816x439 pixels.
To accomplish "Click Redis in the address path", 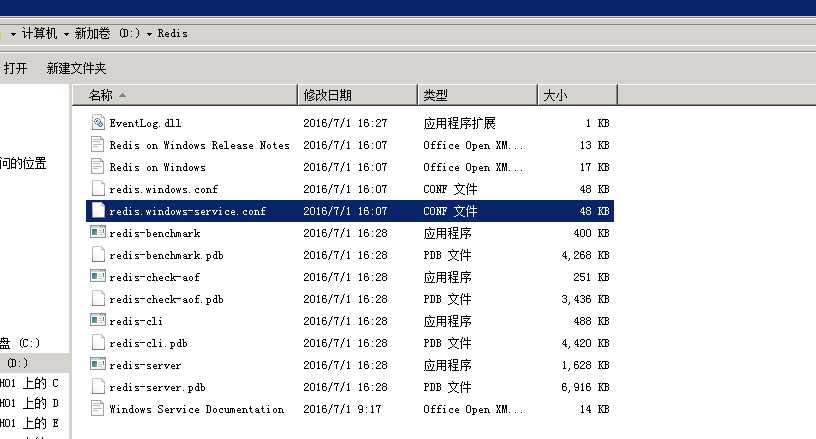I will 172,33.
